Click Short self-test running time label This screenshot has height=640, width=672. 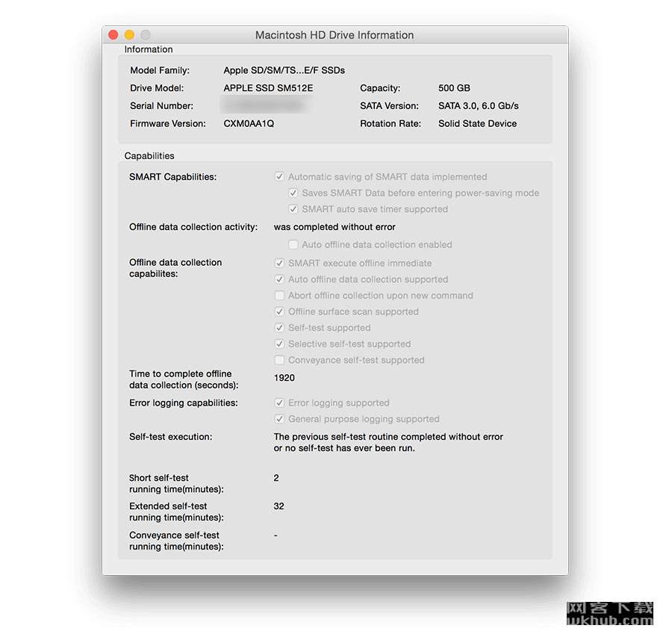pos(176,483)
